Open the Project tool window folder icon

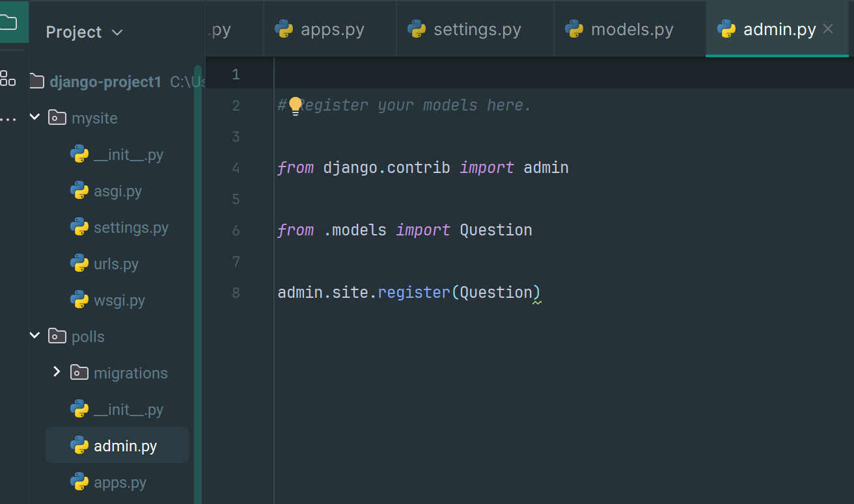[8, 23]
